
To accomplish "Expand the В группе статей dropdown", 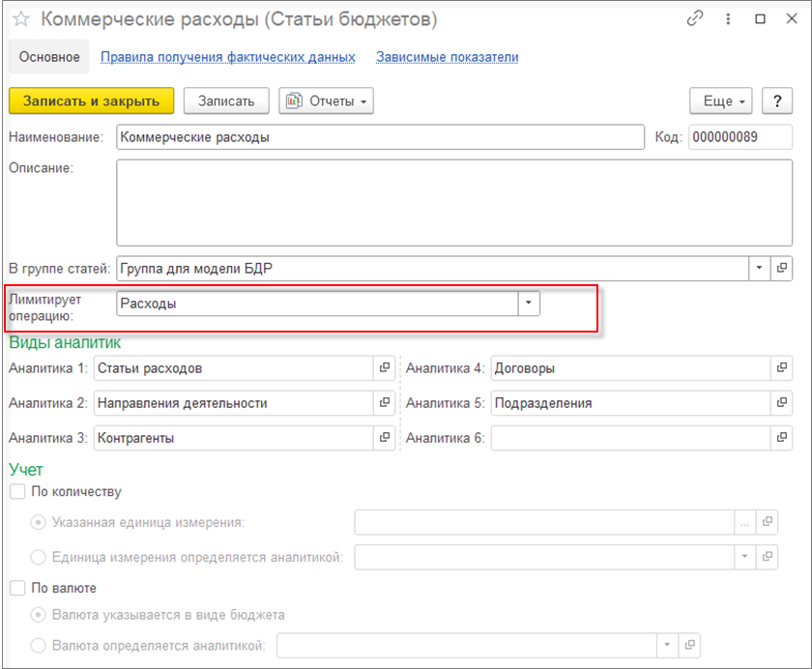I will tap(759, 268).
